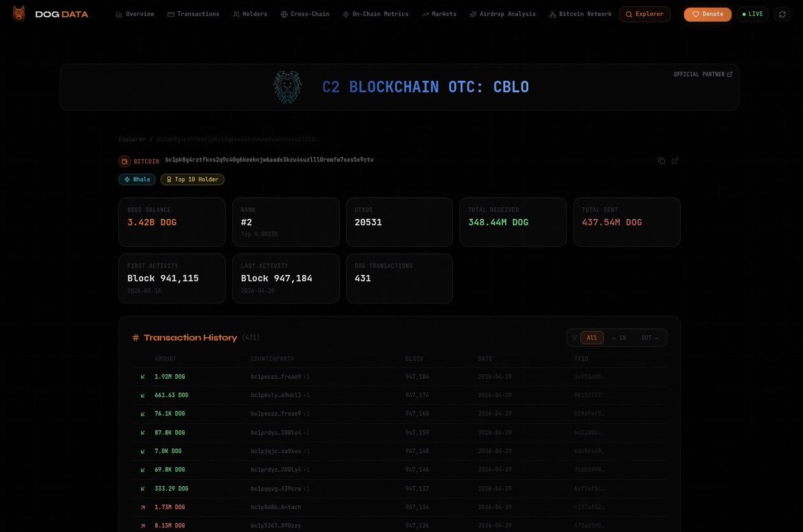Navigate to Cross-Chain

pyautogui.click(x=305, y=14)
